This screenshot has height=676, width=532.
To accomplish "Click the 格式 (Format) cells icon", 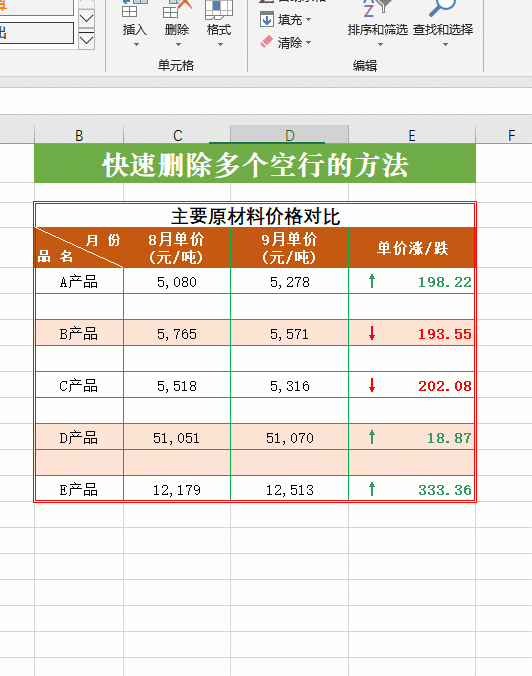I will coord(219,9).
